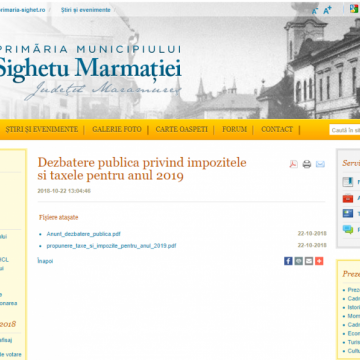The width and height of the screenshot is (360, 360).
Task: Open more sharing options with the red plus icon
Action: [x=319, y=261]
